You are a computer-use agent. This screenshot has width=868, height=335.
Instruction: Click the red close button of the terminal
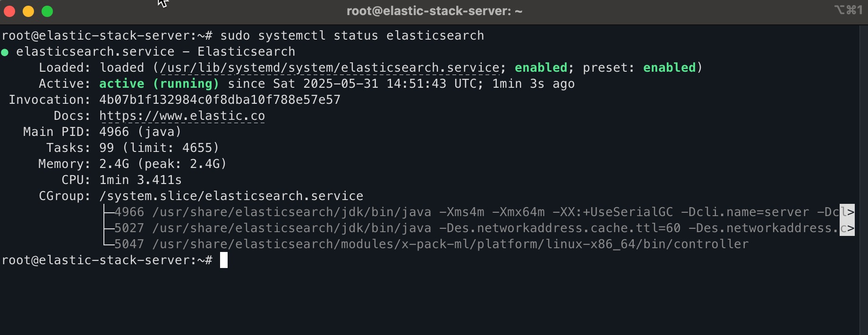click(9, 10)
